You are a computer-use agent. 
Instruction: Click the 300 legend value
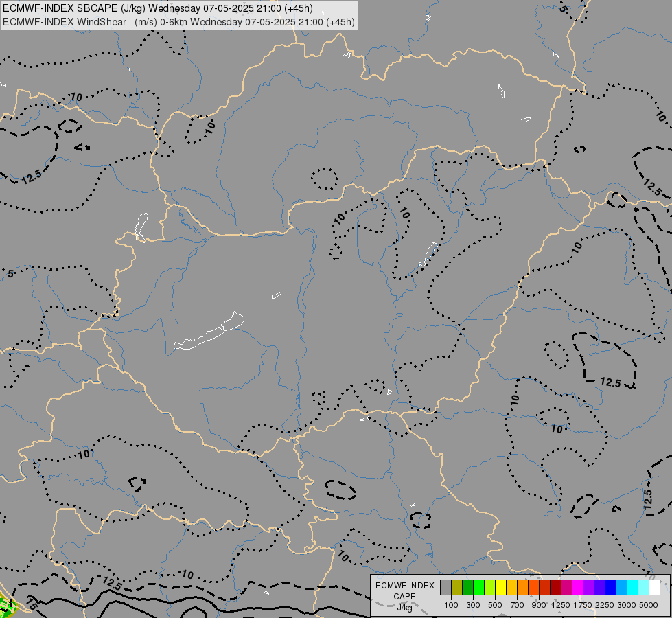473,605
